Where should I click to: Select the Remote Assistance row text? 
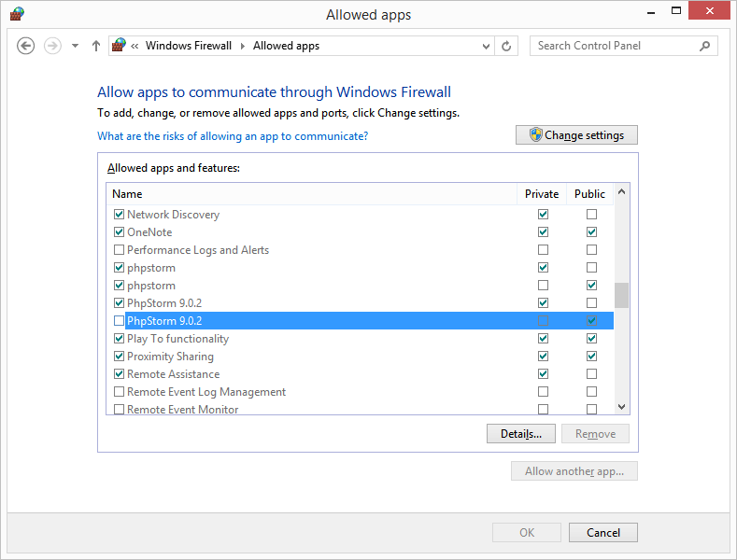(x=173, y=374)
